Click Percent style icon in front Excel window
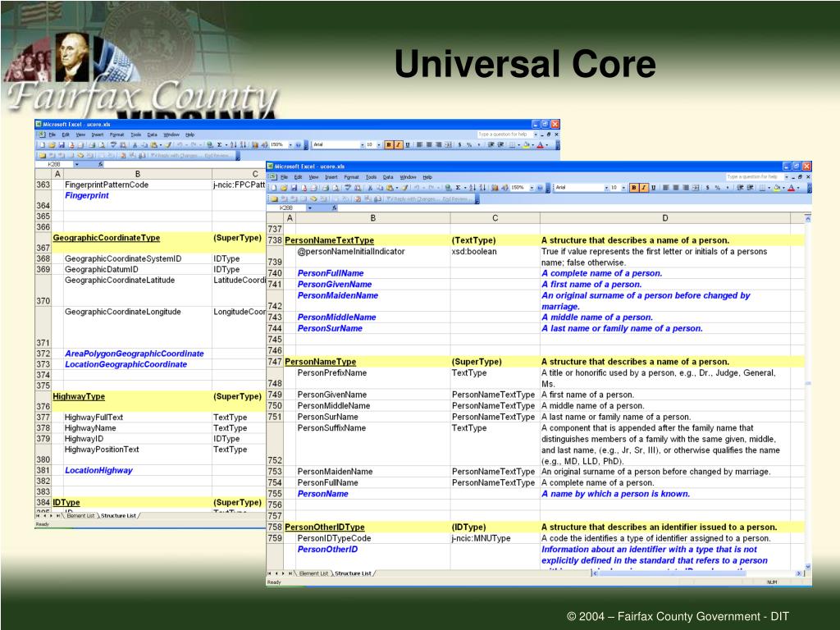The height and width of the screenshot is (630, 840). click(x=717, y=188)
